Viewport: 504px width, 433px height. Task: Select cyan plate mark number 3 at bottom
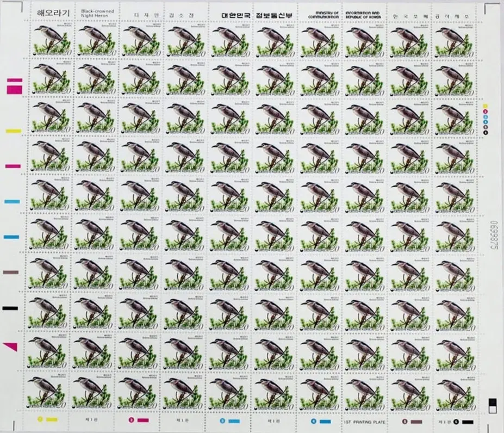pos(229,421)
